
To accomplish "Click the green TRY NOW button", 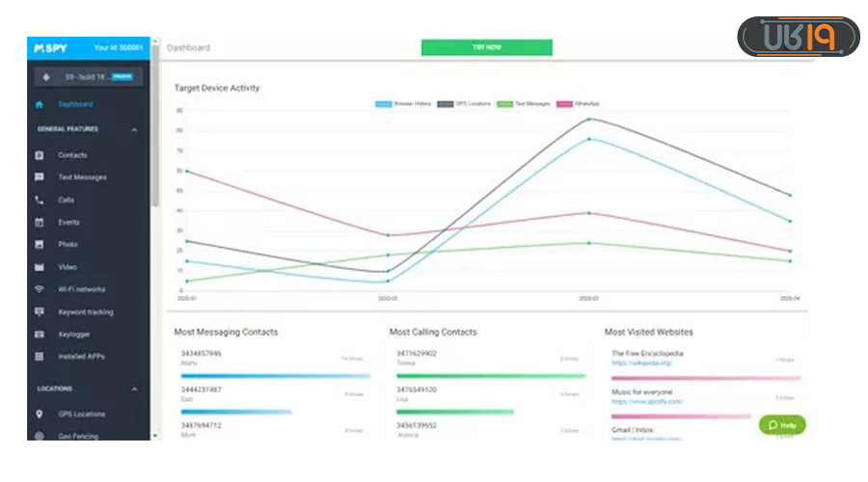I will click(x=486, y=47).
